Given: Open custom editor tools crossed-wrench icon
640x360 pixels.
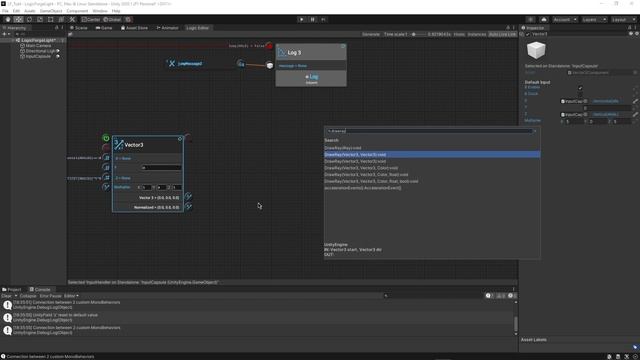Looking at the screenshot, I should click(x=72, y=20).
